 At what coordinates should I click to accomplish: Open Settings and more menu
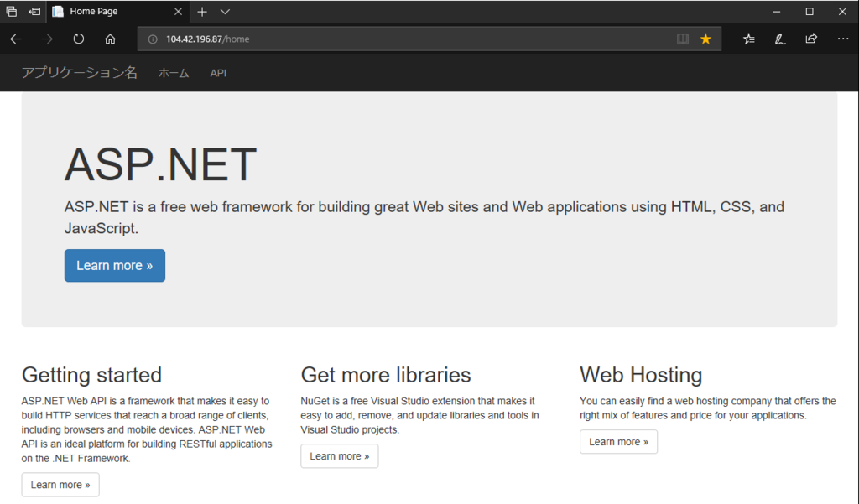click(x=842, y=39)
